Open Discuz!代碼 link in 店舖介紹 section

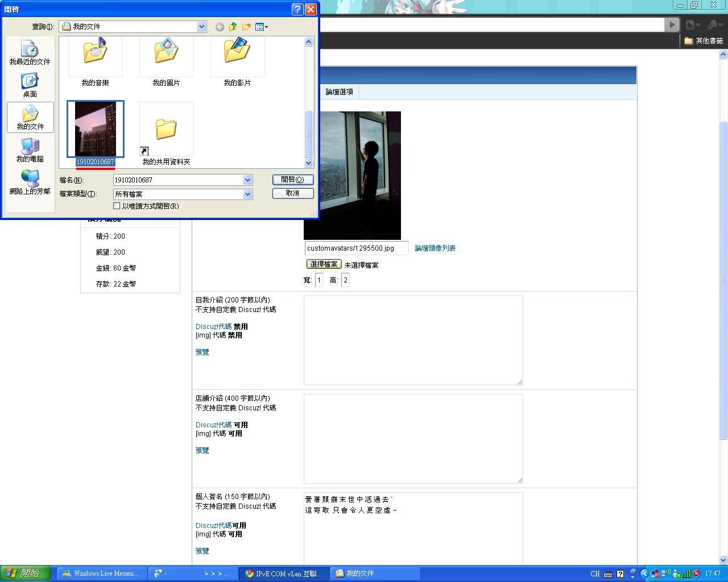[213, 425]
